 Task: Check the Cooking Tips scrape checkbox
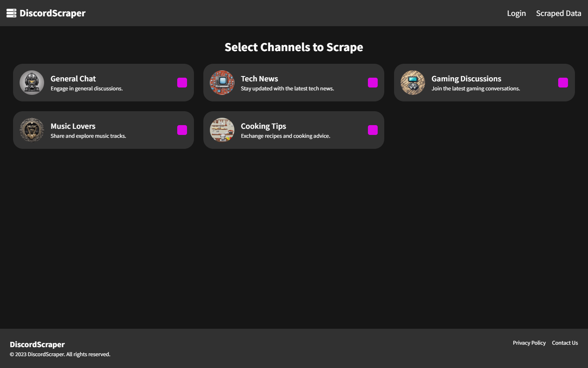[x=372, y=130]
